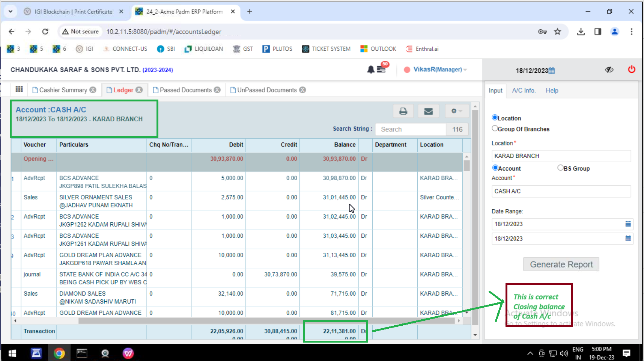Open the apps grid menu icon
Screen dimensions: 644x361
click(x=19, y=89)
